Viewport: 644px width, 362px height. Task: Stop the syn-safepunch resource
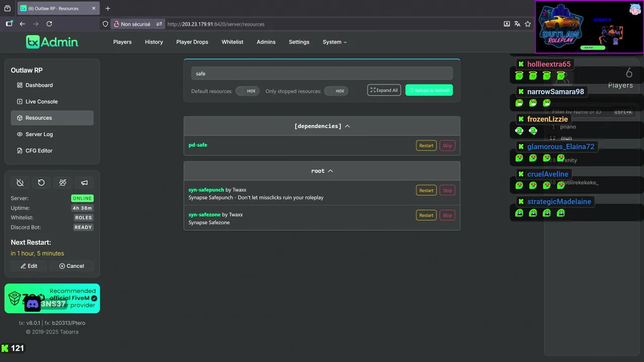point(447,191)
